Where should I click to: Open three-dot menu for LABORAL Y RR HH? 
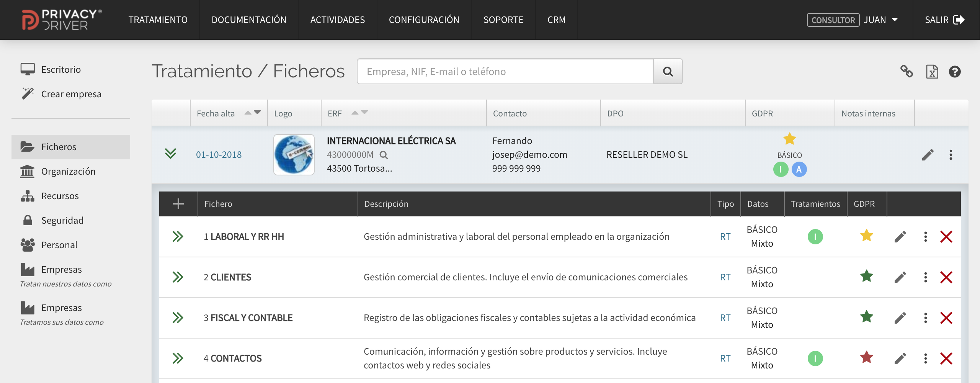pos(925,237)
